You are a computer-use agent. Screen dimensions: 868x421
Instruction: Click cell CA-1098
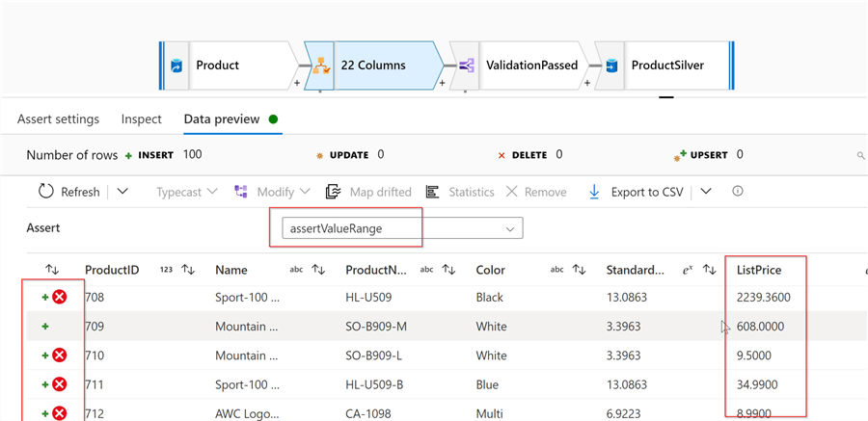click(x=368, y=413)
